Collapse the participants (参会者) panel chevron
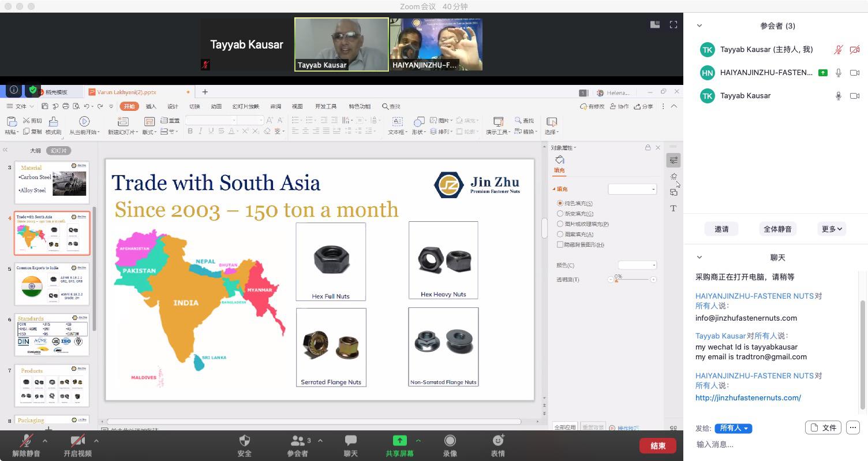This screenshot has height=461, width=868. (699, 25)
